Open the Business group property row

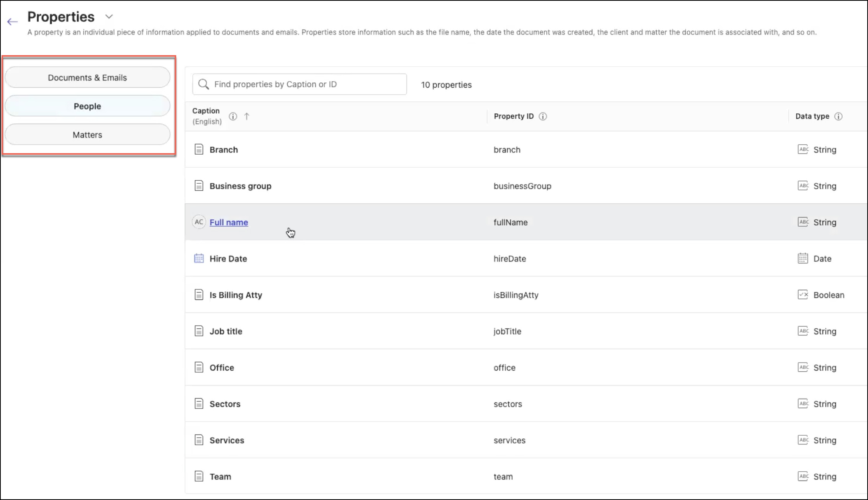[x=240, y=186]
